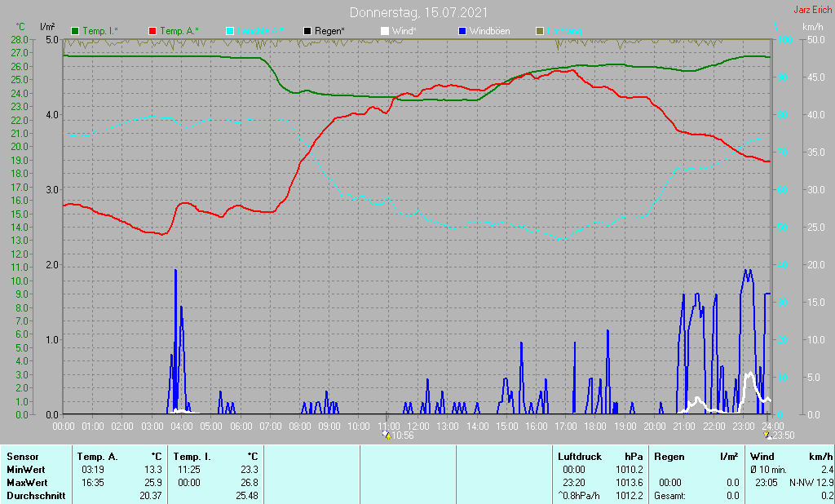
Task: Click the '25.9' maximum outdoor temperature value
Action: (x=152, y=483)
